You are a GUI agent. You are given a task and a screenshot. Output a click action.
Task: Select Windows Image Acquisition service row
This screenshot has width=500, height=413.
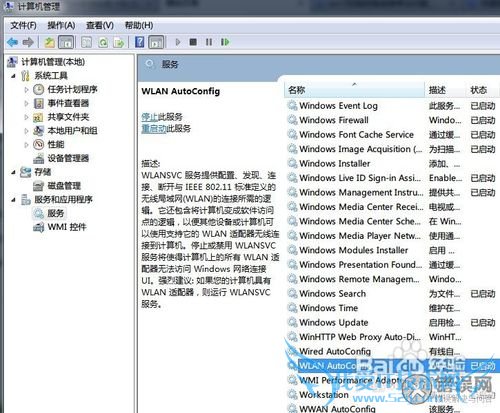click(392, 149)
